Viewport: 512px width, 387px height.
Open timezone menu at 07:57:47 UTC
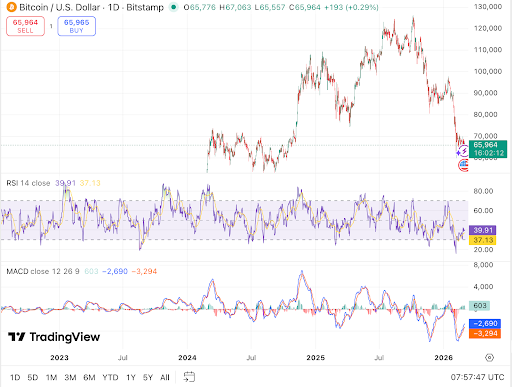pyautogui.click(x=477, y=377)
